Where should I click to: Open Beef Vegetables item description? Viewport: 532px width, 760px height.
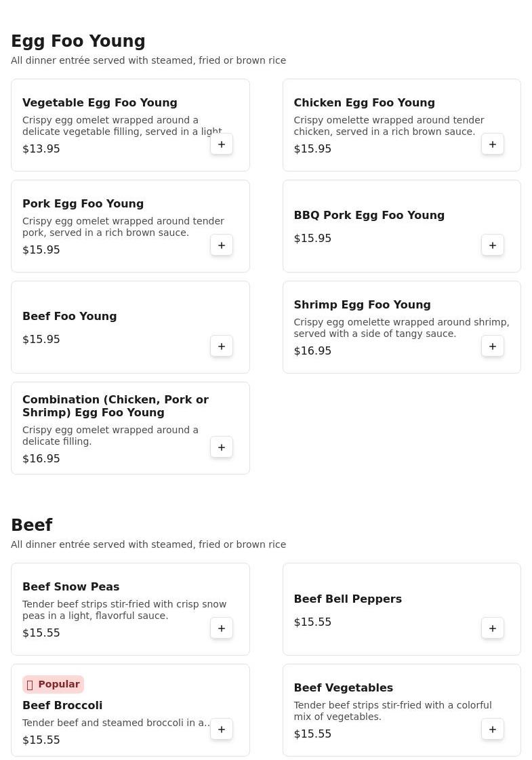click(x=392, y=711)
